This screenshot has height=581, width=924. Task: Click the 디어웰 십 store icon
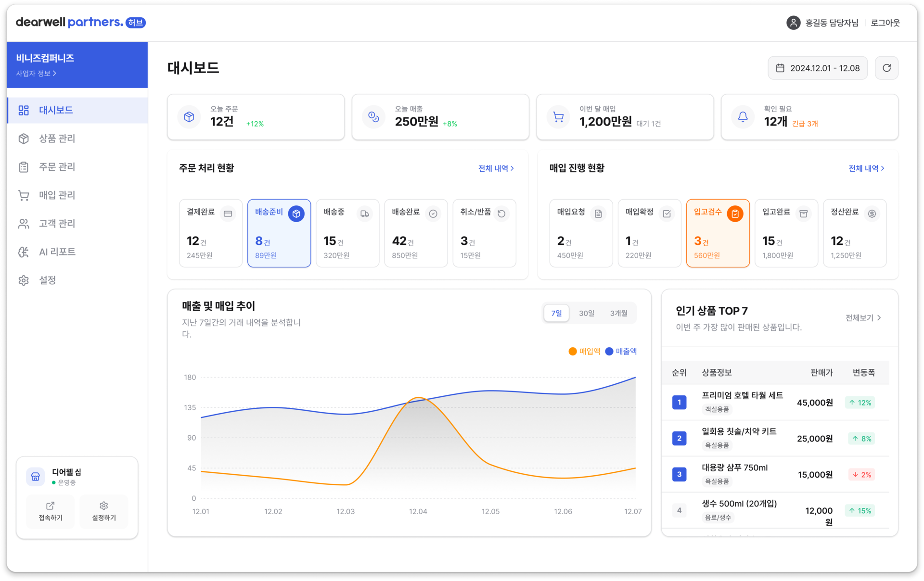pos(36,476)
